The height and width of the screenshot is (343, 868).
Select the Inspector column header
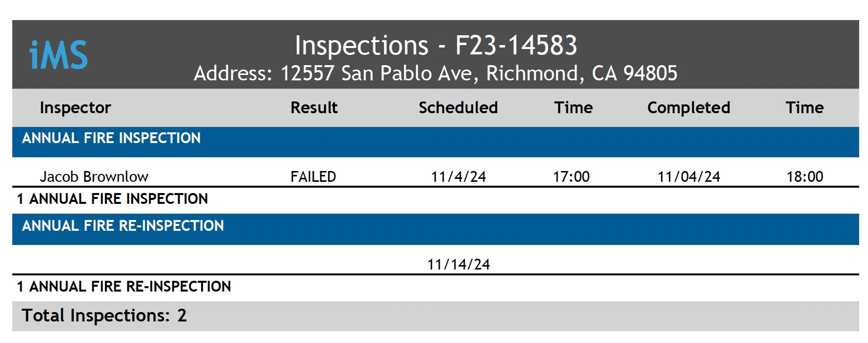[76, 108]
